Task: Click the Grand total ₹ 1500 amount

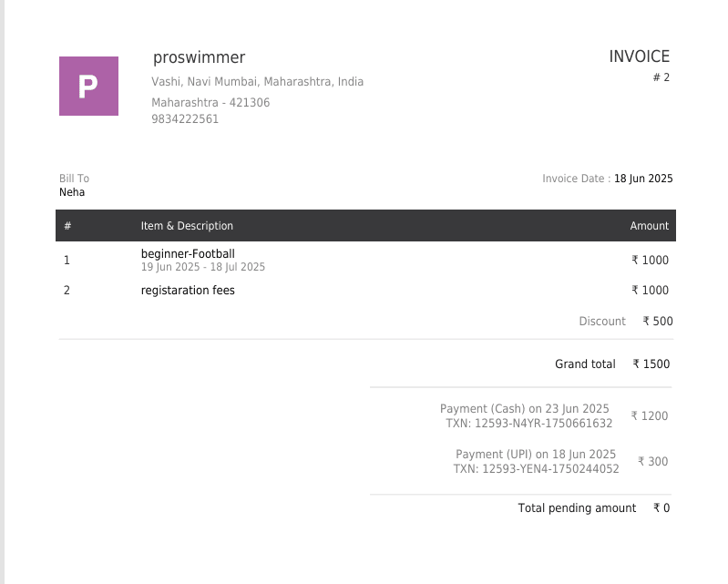Action: [651, 364]
